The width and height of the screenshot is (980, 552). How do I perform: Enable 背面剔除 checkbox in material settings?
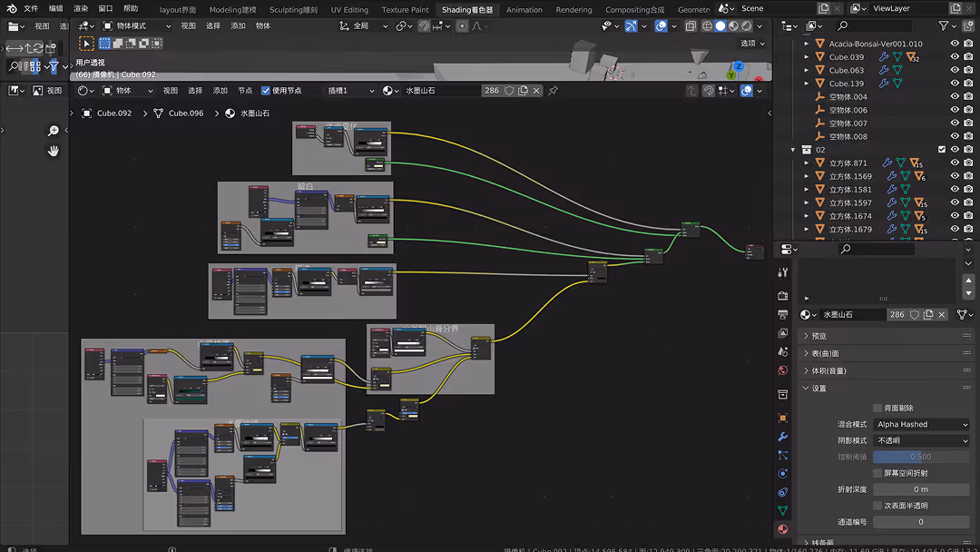[x=877, y=408]
